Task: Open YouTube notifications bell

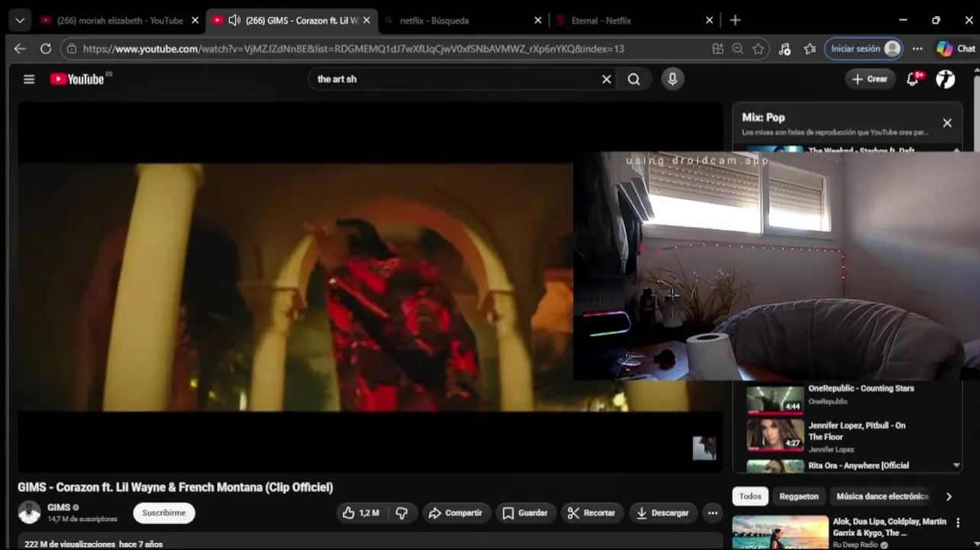Action: 913,79
